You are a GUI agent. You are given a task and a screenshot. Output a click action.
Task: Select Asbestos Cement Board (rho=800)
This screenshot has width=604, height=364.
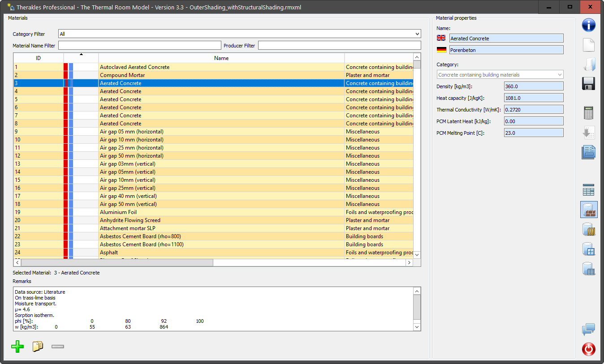[x=213, y=236]
